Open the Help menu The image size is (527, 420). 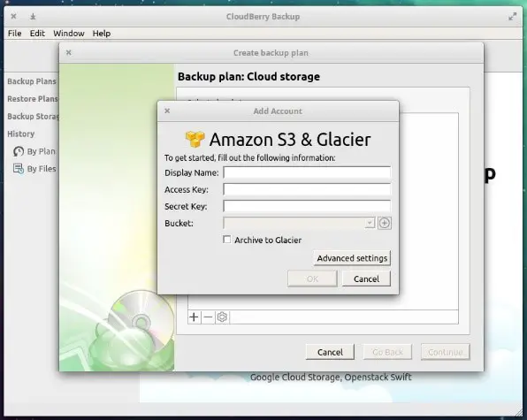[x=102, y=34]
